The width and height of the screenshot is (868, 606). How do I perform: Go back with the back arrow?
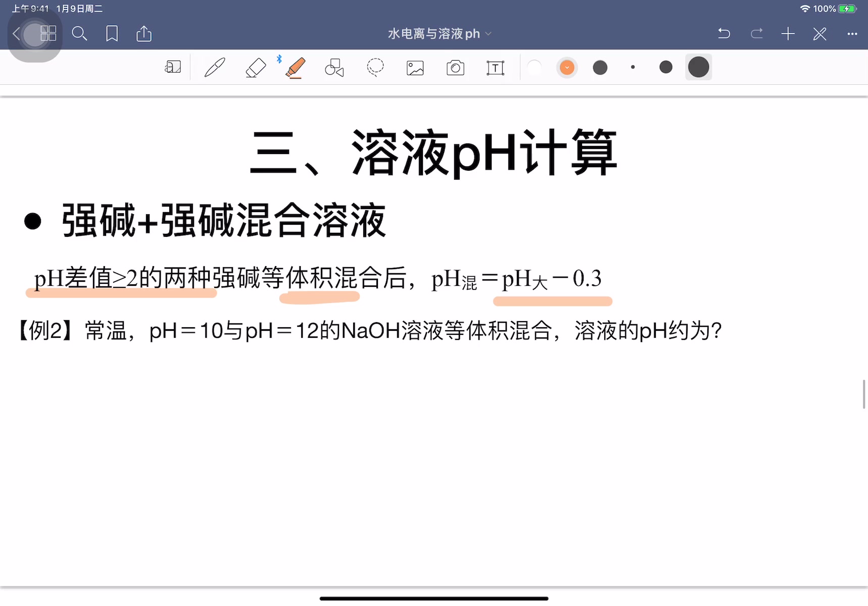[x=16, y=34]
